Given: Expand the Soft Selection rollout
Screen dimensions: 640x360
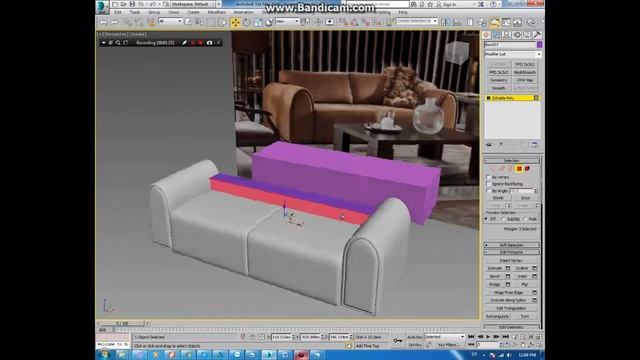Looking at the screenshot, I should point(512,245).
